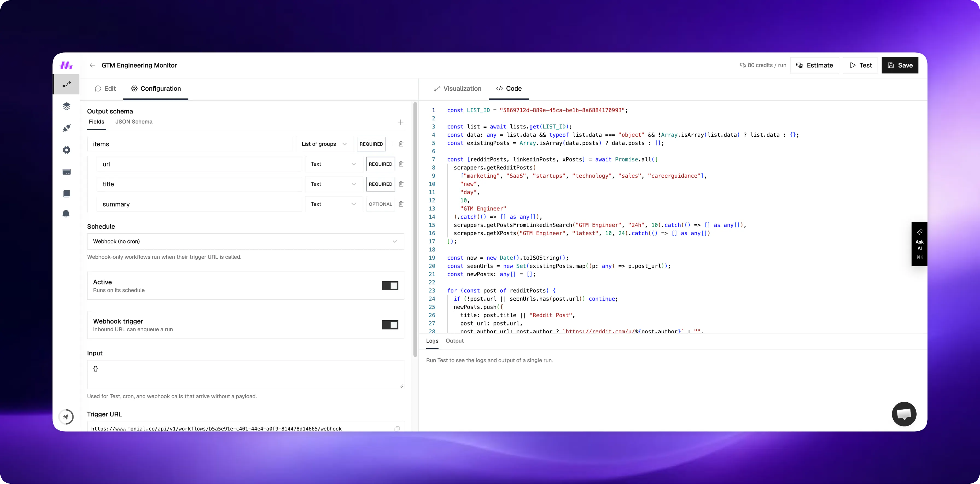The image size is (980, 484).
Task: Open the settings gear sidebar icon
Action: 66,150
